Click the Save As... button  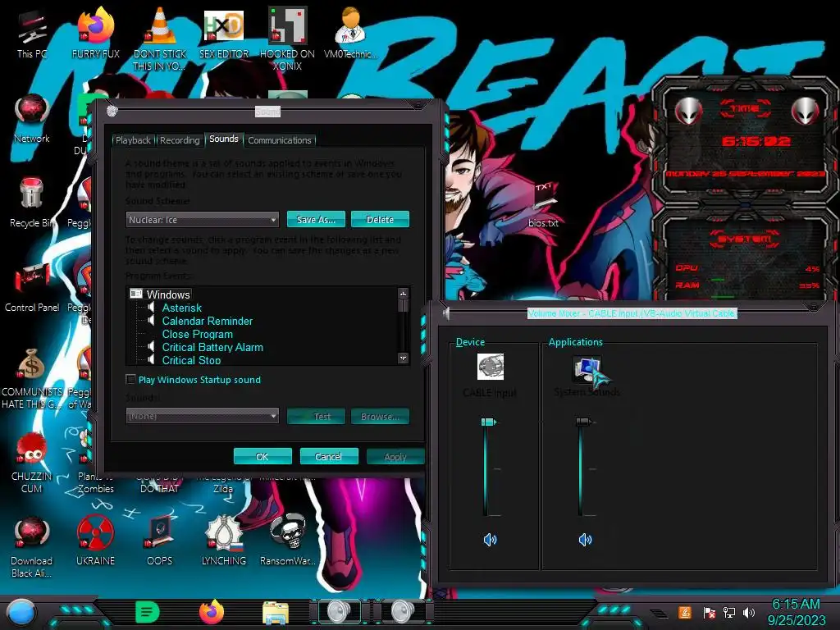(316, 220)
